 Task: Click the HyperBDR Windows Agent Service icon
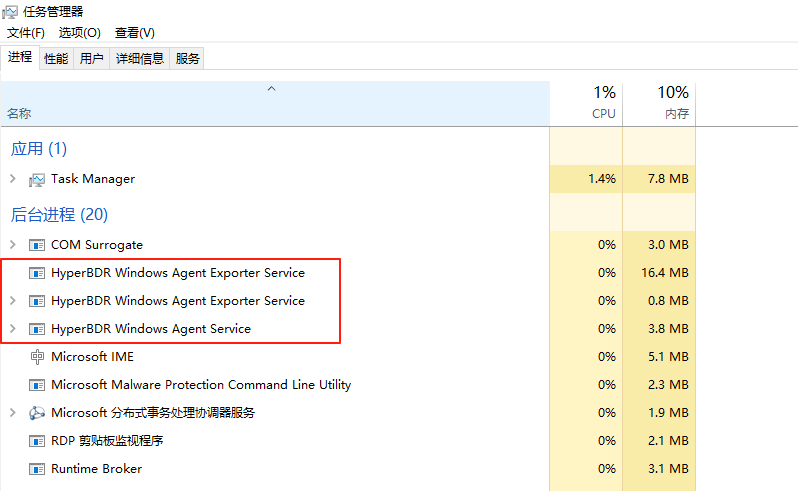37,329
